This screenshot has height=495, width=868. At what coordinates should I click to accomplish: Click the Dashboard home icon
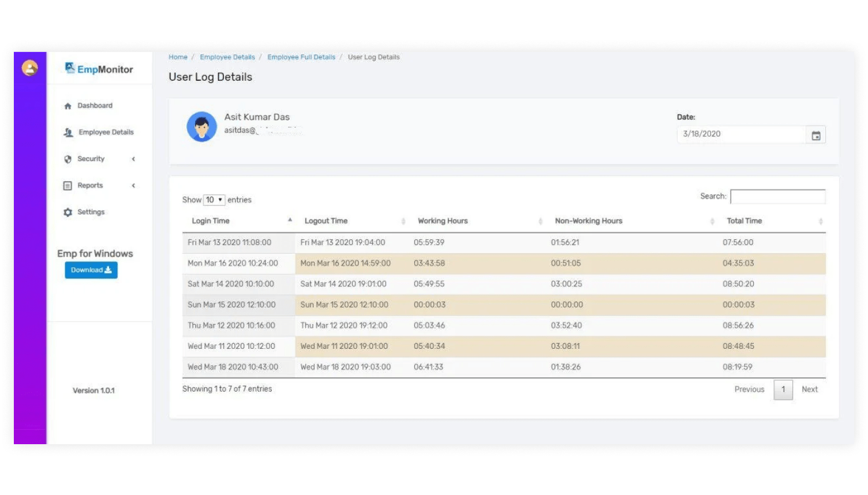[x=68, y=106]
